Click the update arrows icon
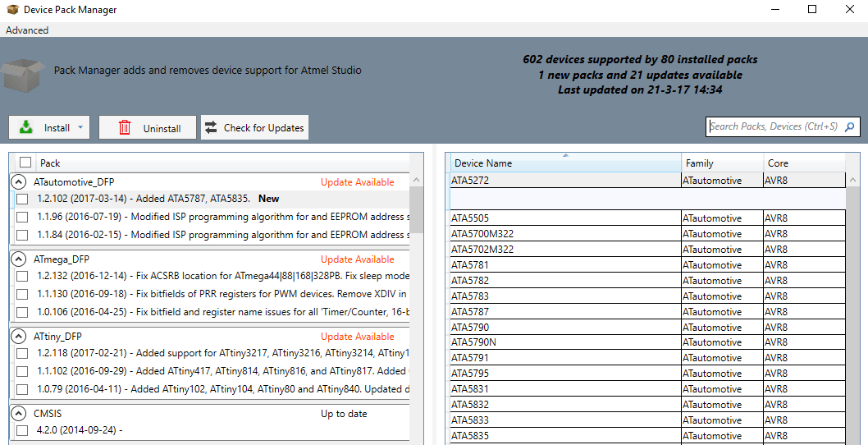 211,127
